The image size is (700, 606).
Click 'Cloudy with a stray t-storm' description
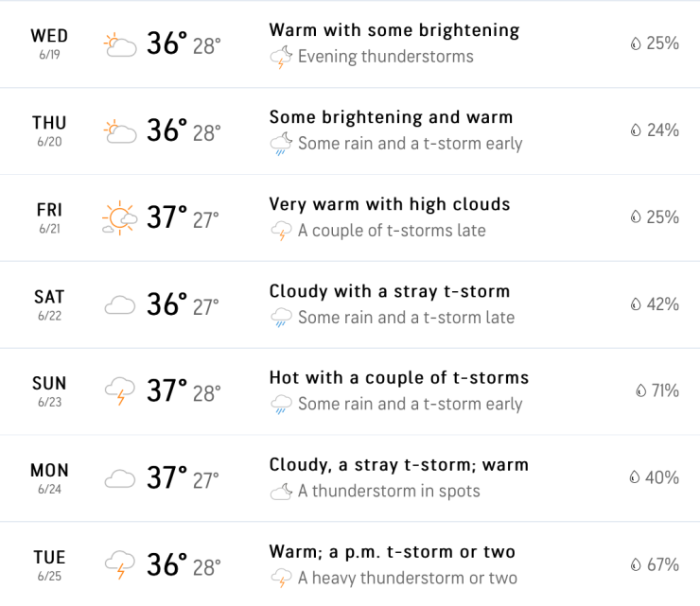pos(390,291)
